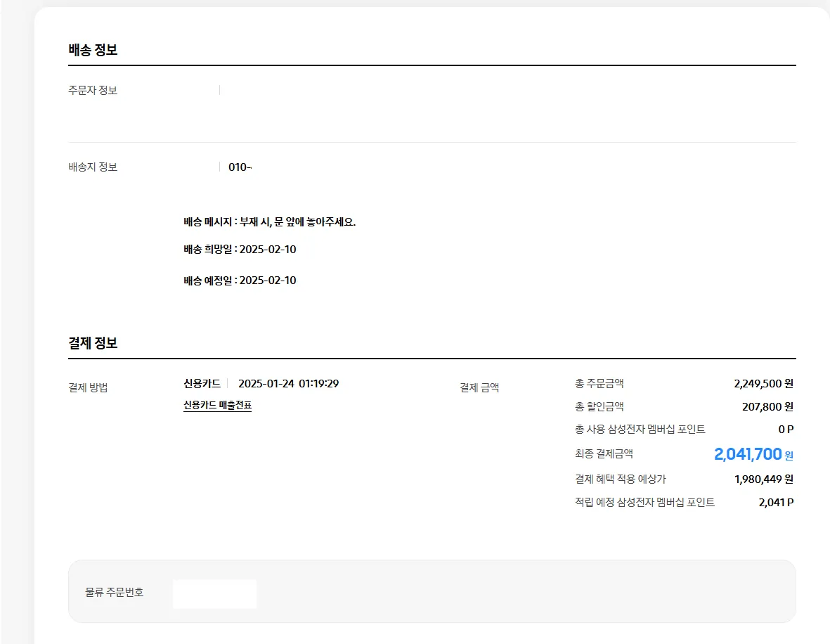
Task: Open the 신용카드 매출전표 credit card receipt
Action: 218,406
